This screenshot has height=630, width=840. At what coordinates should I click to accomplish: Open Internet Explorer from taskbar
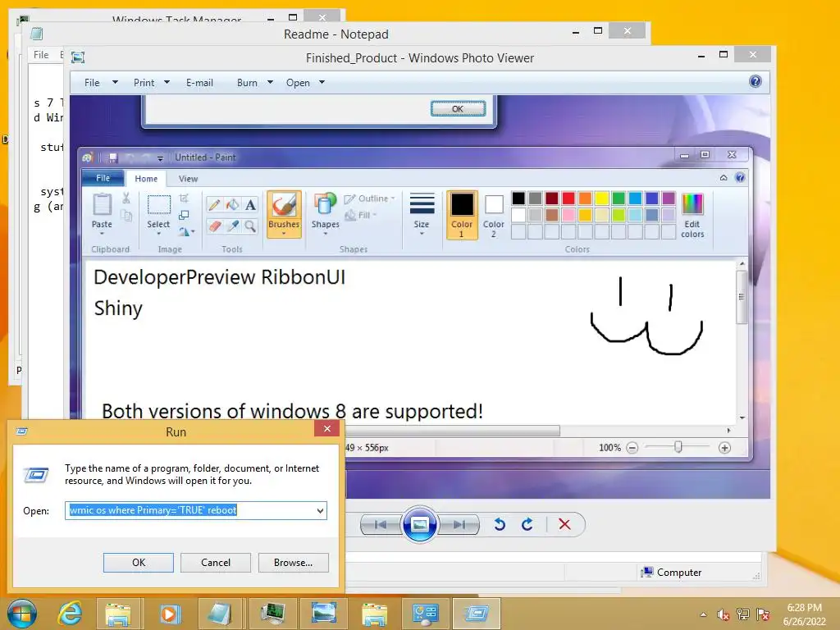[x=71, y=614]
